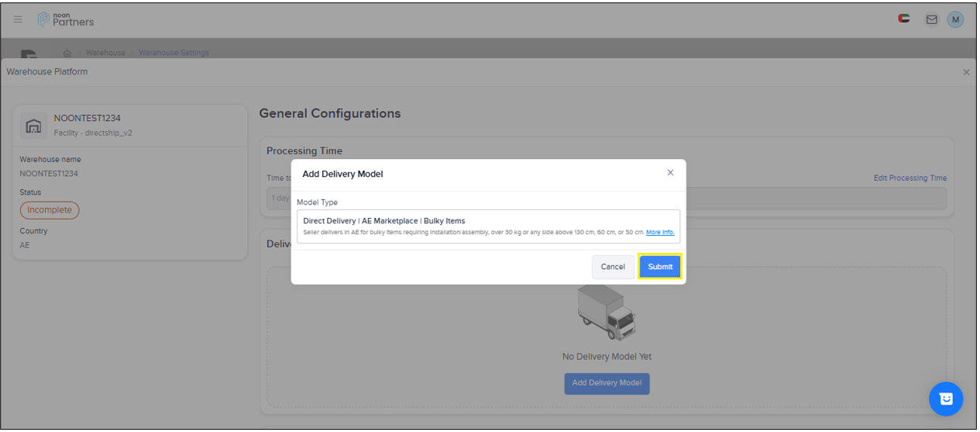
Task: Open the hamburger navigation menu
Action: pyautogui.click(x=18, y=19)
